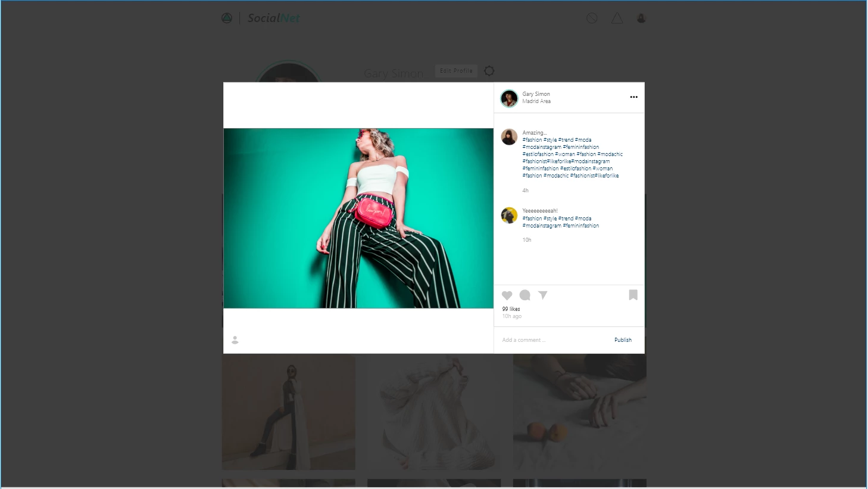Click the tagged people icon under the photo
868x489 pixels.
(235, 340)
